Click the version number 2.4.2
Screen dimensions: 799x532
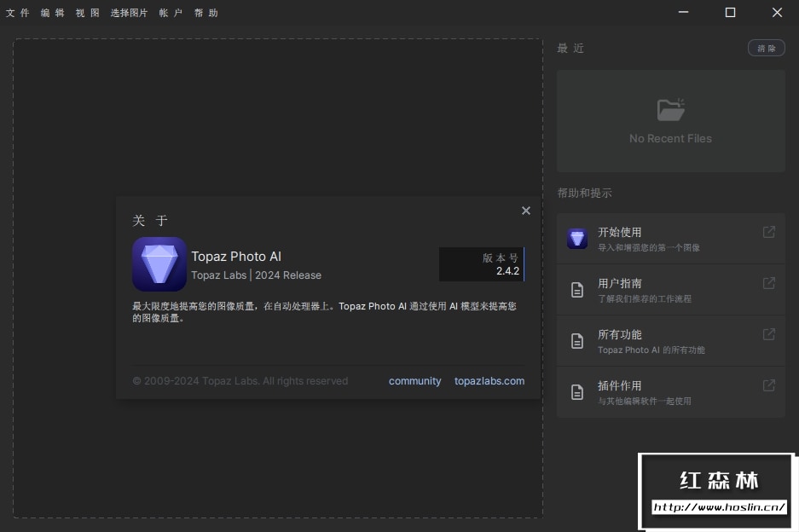click(x=507, y=271)
